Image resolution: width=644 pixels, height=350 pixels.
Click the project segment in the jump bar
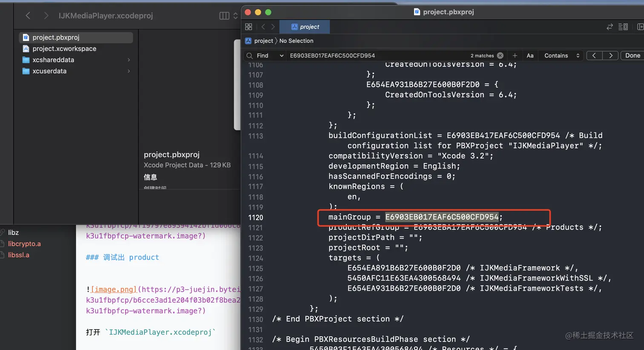point(264,41)
